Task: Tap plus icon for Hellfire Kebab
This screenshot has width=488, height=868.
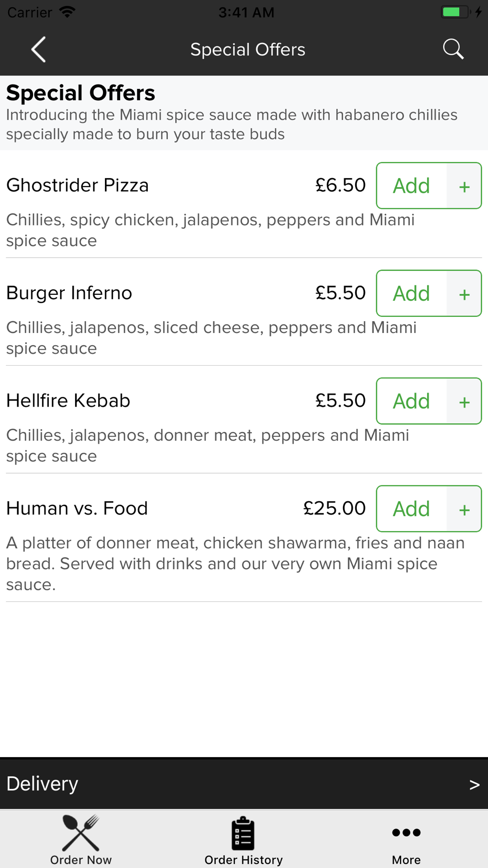Action: click(464, 401)
